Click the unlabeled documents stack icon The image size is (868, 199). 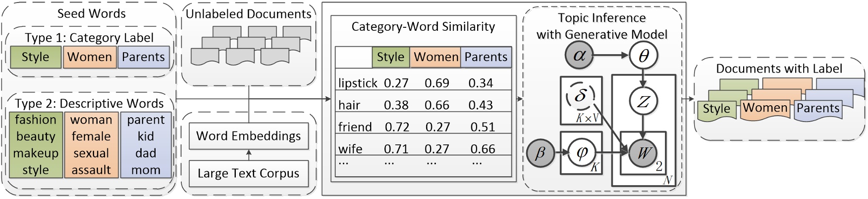pos(249,46)
